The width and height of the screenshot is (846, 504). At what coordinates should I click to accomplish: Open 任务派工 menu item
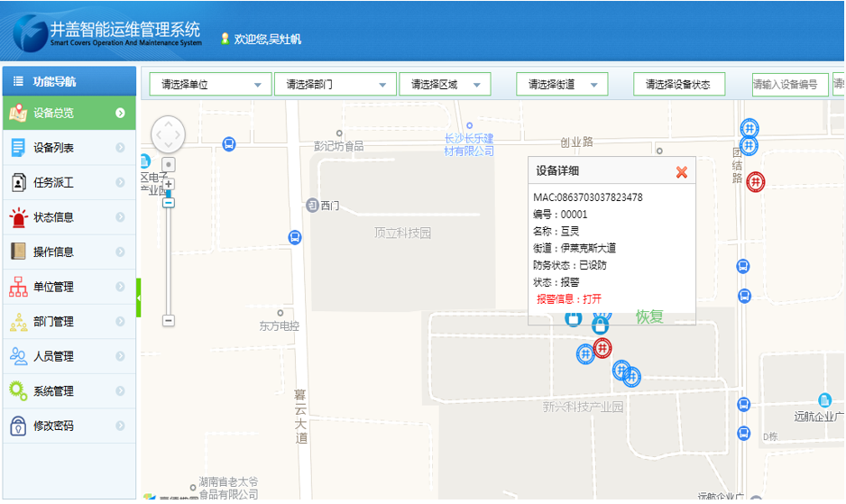point(54,182)
